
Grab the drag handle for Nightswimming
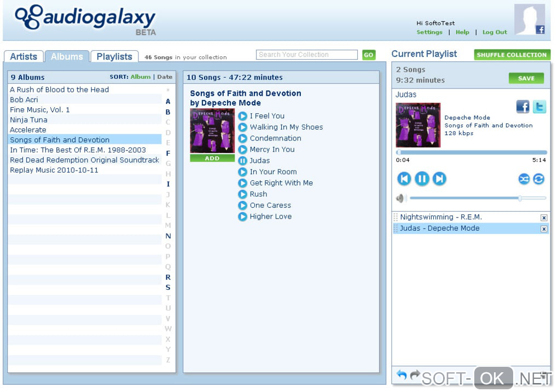pyautogui.click(x=396, y=217)
